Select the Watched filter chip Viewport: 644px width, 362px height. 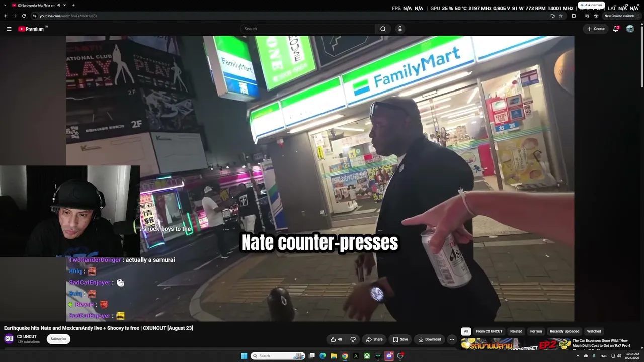click(594, 331)
